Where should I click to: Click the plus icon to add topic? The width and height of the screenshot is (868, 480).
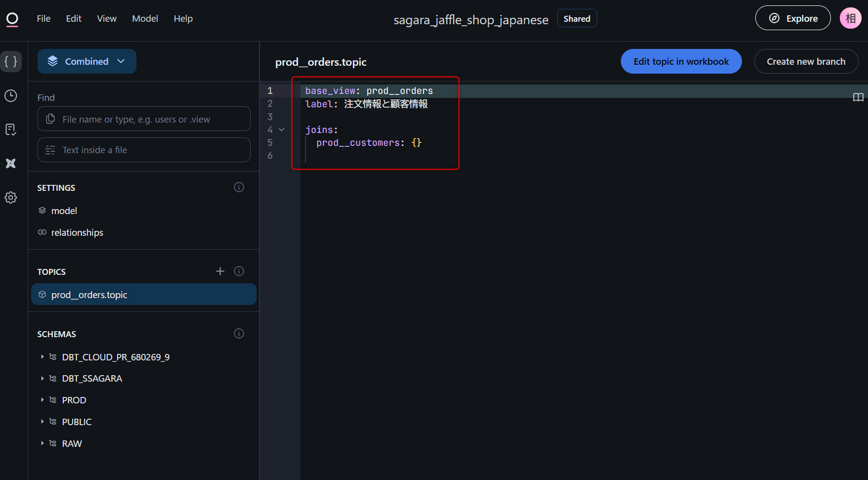220,271
